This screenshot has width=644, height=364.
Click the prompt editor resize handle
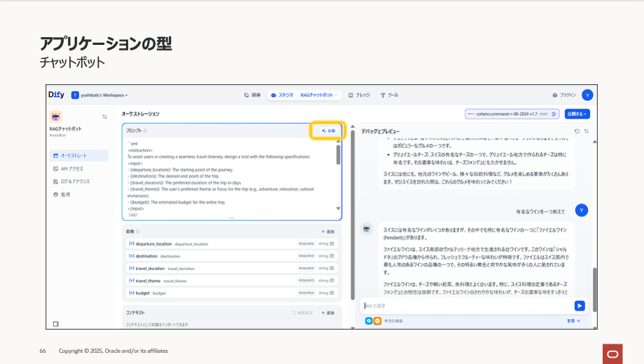point(232,217)
